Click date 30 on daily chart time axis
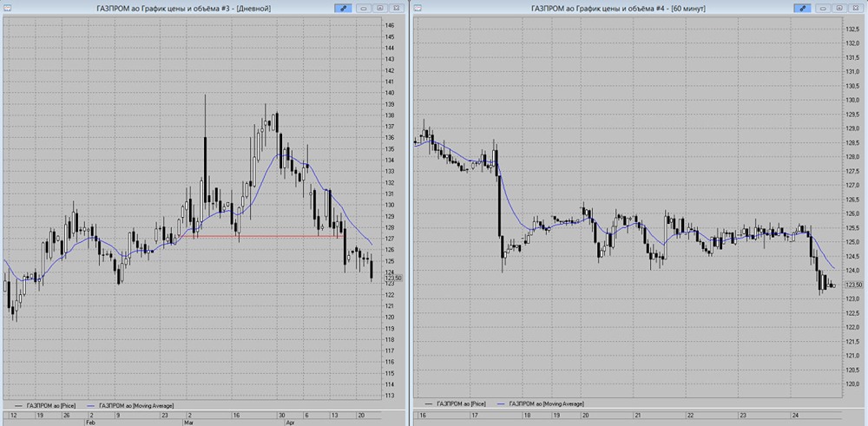Viewport: 868px width, 426px height. pyautogui.click(x=282, y=415)
